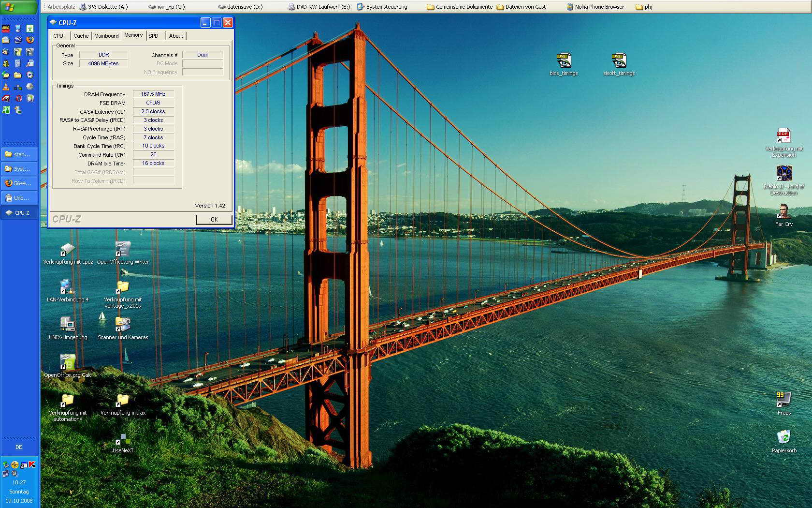Click the CAS# Latency value field

(x=153, y=111)
